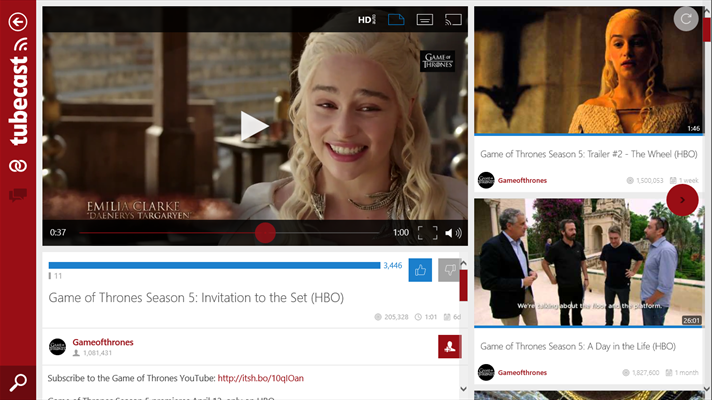Open the tubecast logo in sidebar
712x400 pixels.
tap(19, 101)
